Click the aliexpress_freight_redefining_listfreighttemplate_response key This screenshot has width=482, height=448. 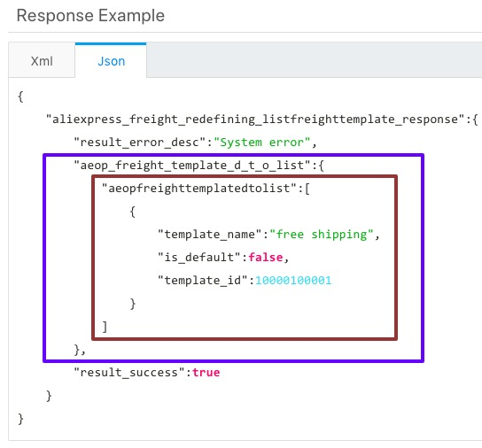[x=255, y=120]
